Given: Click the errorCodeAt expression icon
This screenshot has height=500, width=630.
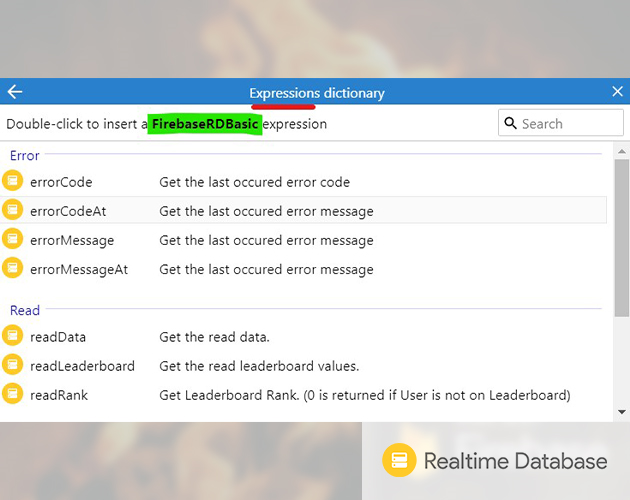Looking at the screenshot, I should pyautogui.click(x=12, y=210).
